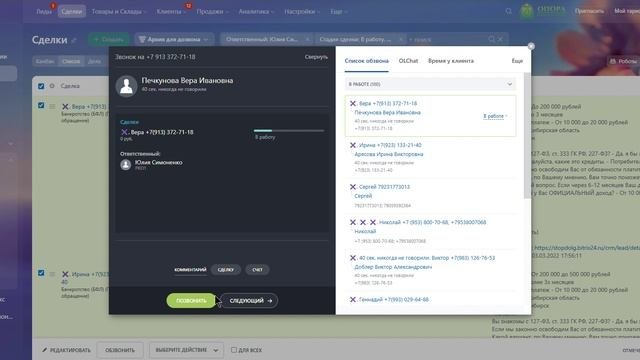Switch to the Дела view tab
The image size is (640, 360).
(x=94, y=61)
